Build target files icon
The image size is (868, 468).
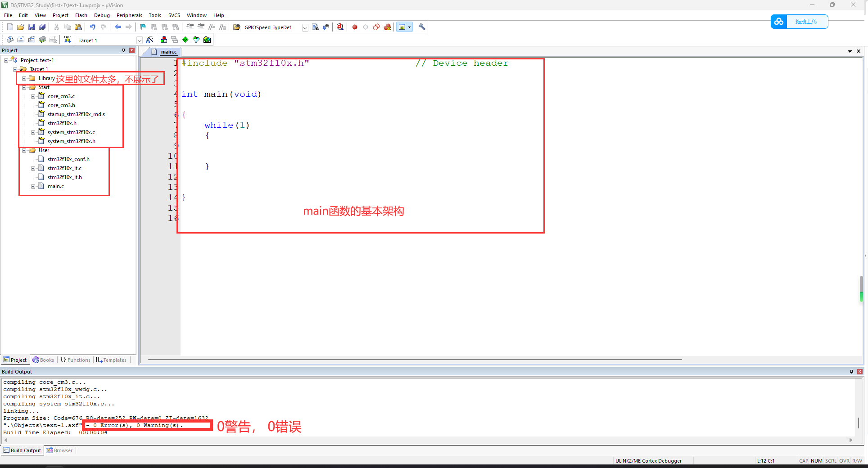(21, 40)
